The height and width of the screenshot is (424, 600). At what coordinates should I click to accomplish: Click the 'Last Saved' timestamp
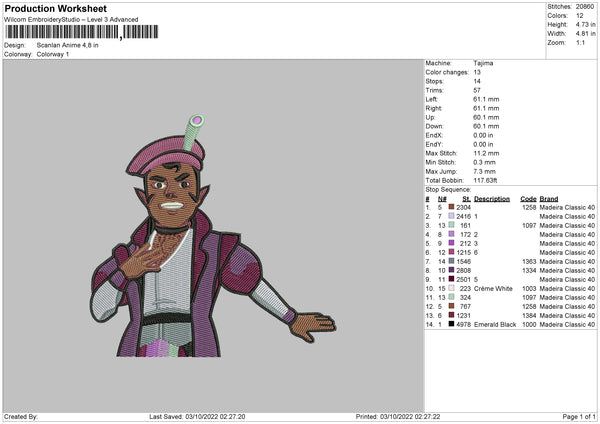[x=197, y=417]
